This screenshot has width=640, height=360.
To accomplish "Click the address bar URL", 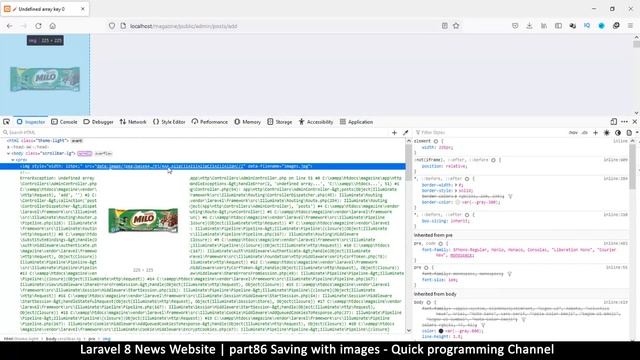I will click(x=184, y=26).
